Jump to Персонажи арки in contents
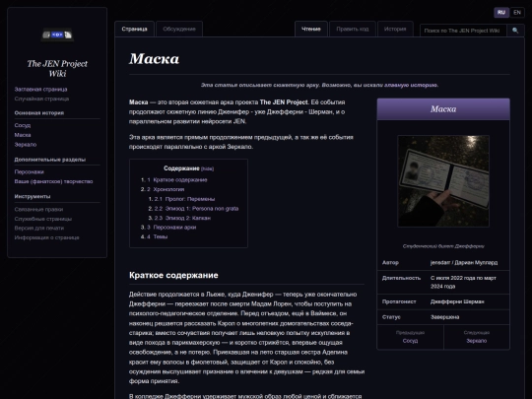The image size is (532, 399). (x=174, y=227)
